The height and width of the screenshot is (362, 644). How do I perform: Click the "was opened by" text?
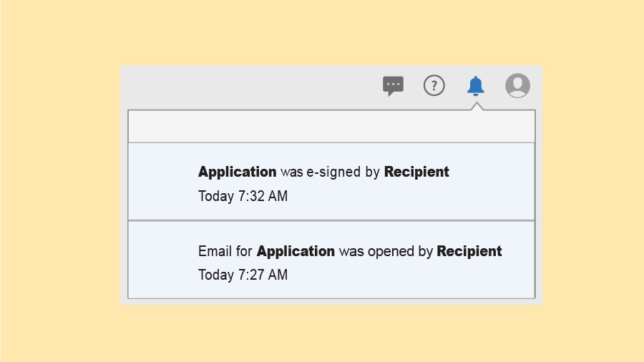pos(386,251)
